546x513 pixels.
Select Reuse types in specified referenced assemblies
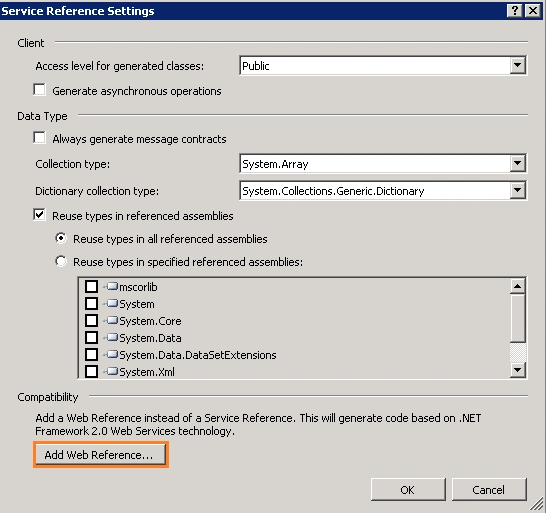tap(61, 261)
